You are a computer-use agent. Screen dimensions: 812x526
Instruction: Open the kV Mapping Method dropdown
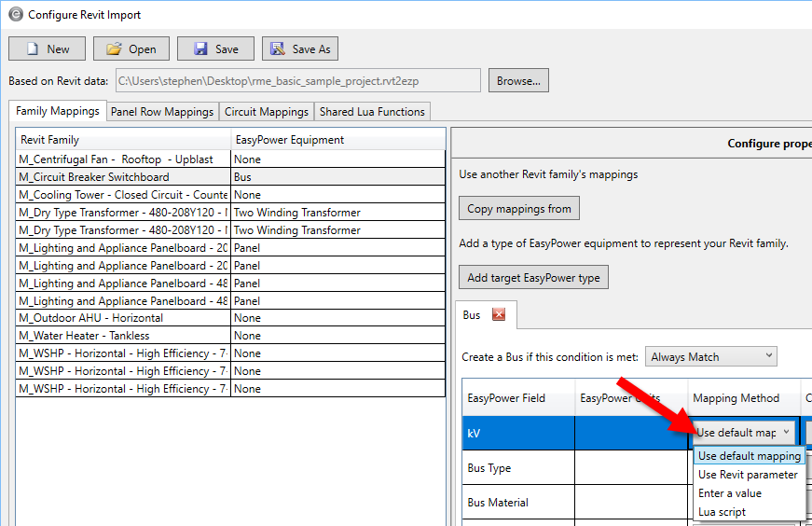pyautogui.click(x=744, y=433)
